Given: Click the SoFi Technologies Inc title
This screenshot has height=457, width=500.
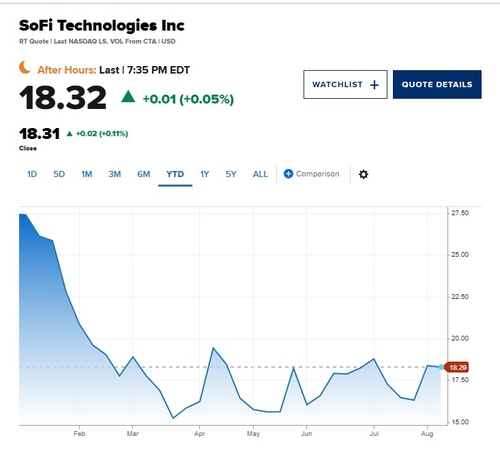Looking at the screenshot, I should point(102,26).
